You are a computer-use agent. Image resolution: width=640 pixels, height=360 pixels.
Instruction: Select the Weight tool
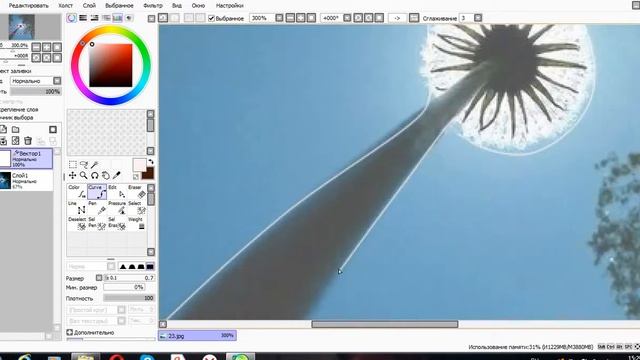click(137, 224)
